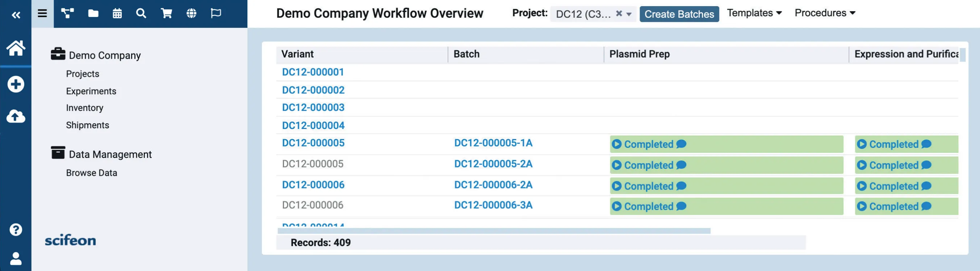980x271 pixels.
Task: Click the vertical table scrollbar thumb
Action: 963,55
